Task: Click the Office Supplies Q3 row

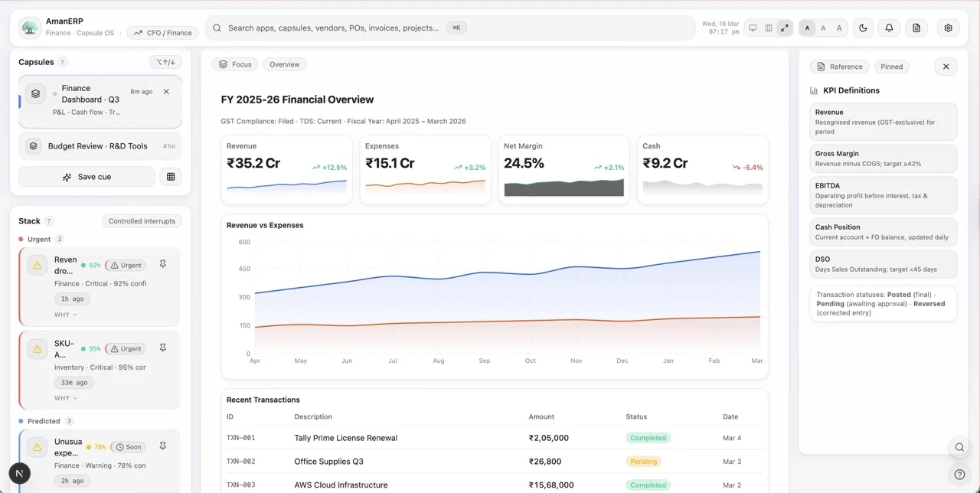Action: [x=495, y=462]
